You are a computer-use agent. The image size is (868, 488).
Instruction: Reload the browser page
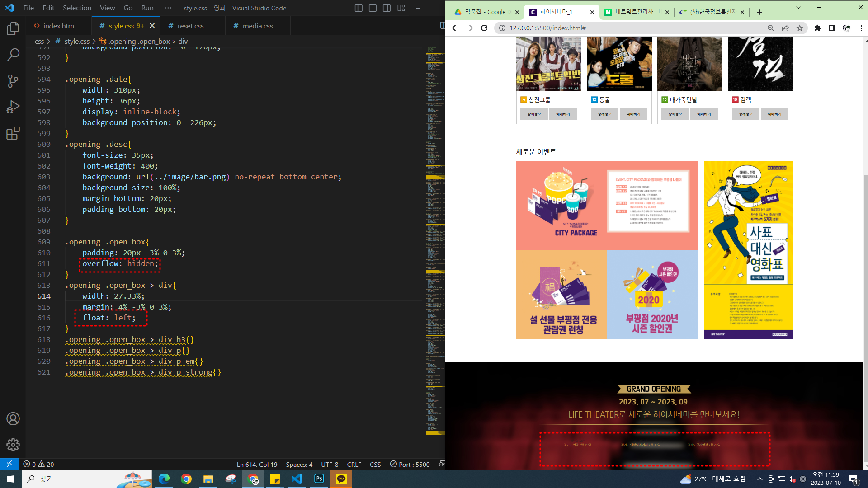point(484,28)
